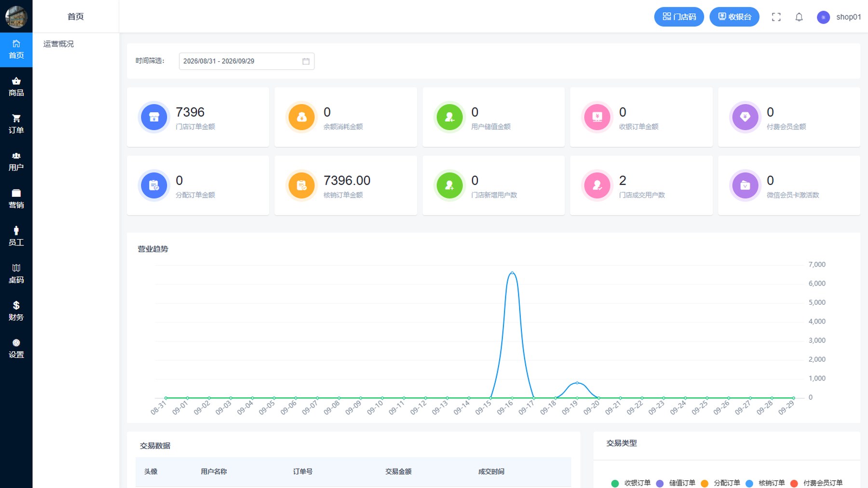Toggle the 收银订单 legend item

tap(631, 483)
